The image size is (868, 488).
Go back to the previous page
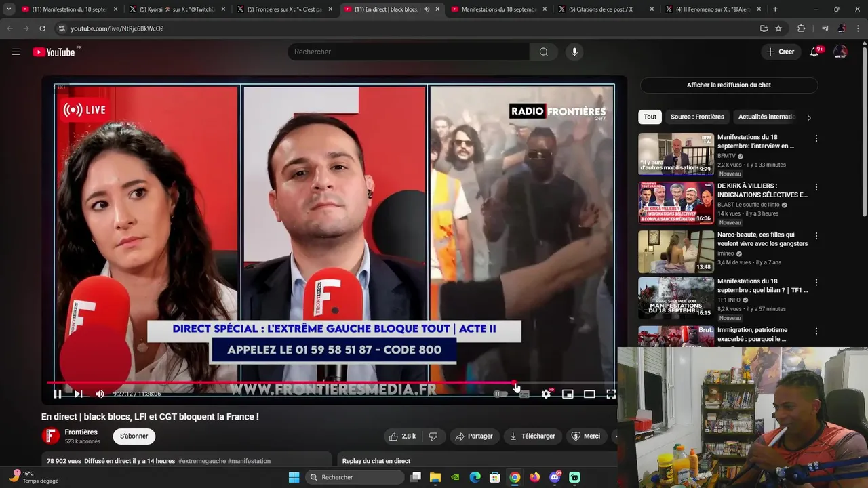point(9,28)
